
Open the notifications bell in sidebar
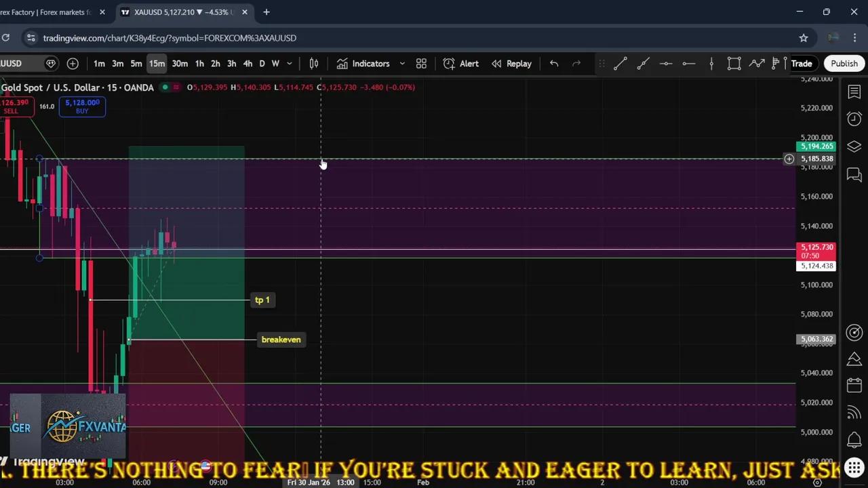pyautogui.click(x=854, y=439)
